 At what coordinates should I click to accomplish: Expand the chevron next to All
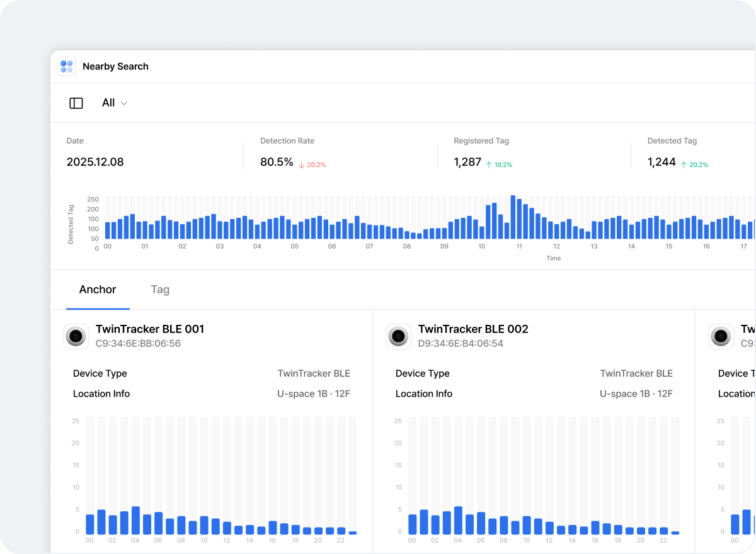[124, 103]
